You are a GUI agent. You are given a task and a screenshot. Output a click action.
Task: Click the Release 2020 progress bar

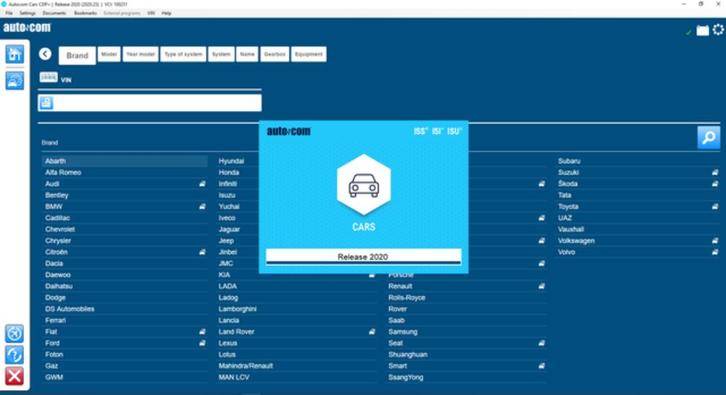point(363,257)
